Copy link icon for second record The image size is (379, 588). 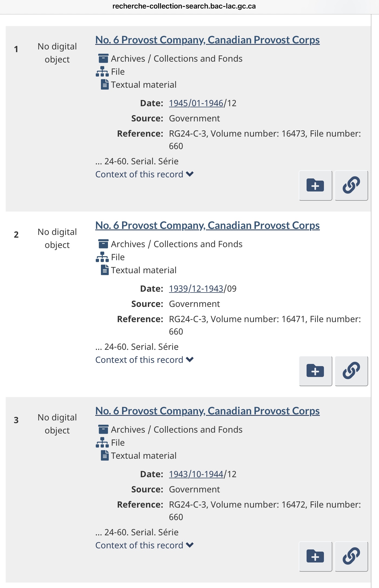[351, 371]
